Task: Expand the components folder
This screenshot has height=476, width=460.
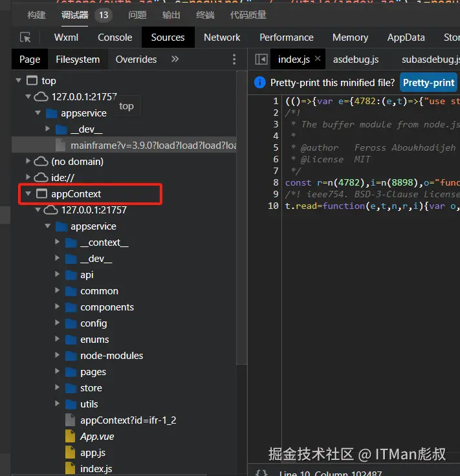Action: tap(57, 307)
